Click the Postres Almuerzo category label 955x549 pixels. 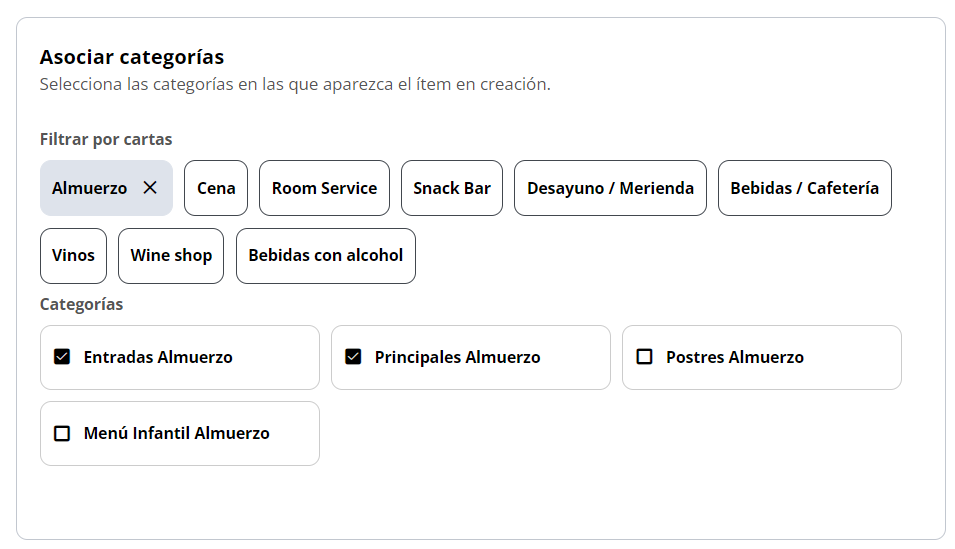click(735, 357)
